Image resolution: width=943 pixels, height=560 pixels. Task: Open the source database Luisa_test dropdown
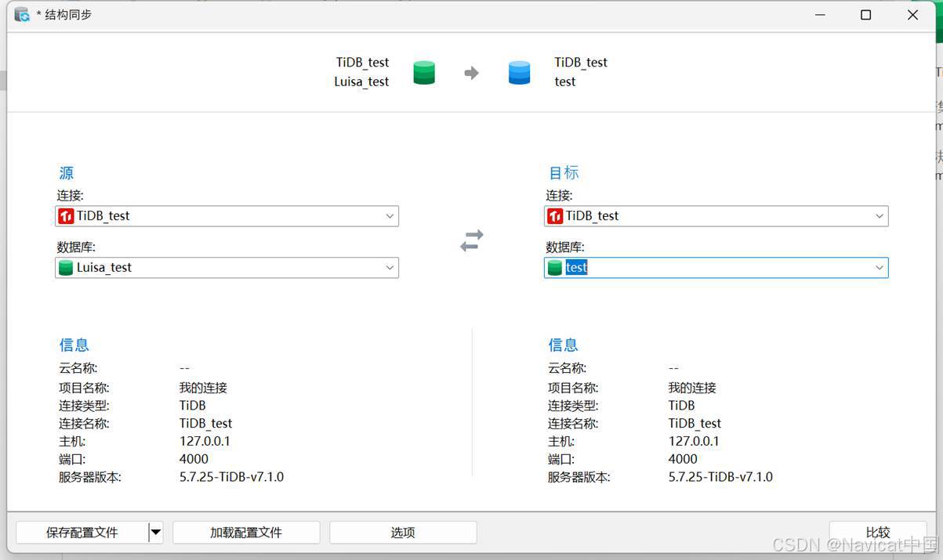[390, 268]
